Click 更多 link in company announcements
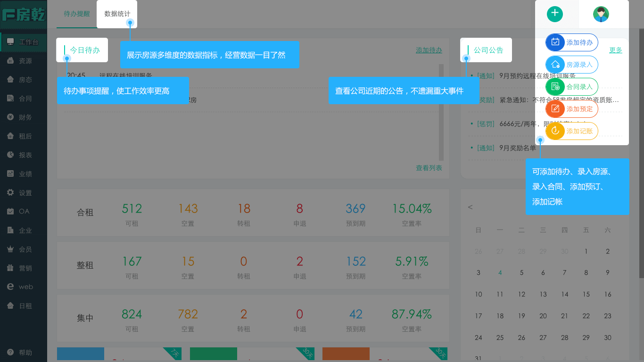The image size is (644, 362). [615, 50]
